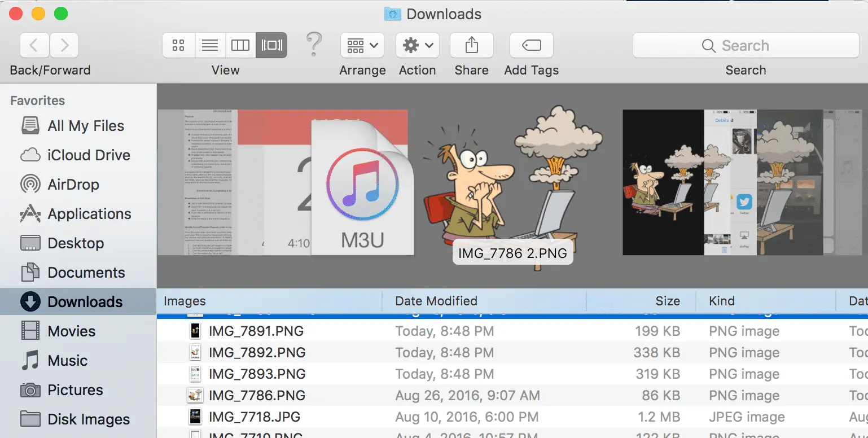Click the Add Tags button
Screen dimensions: 868x438
click(x=531, y=45)
